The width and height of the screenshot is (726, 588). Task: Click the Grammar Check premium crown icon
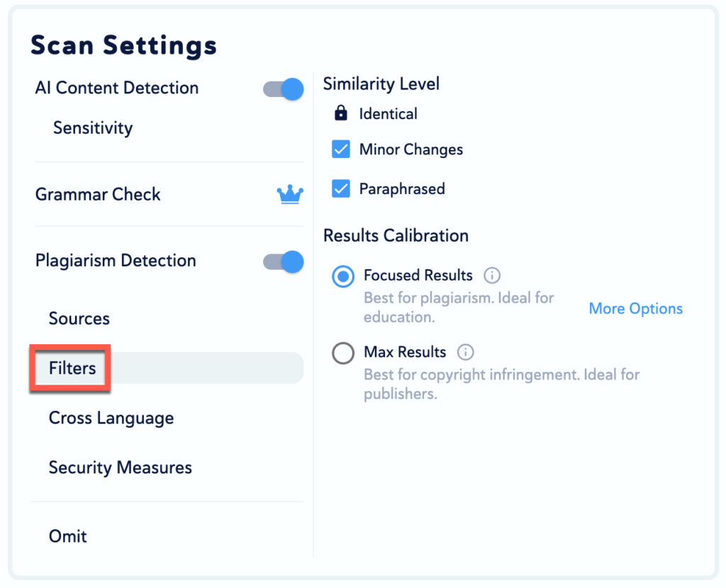290,194
